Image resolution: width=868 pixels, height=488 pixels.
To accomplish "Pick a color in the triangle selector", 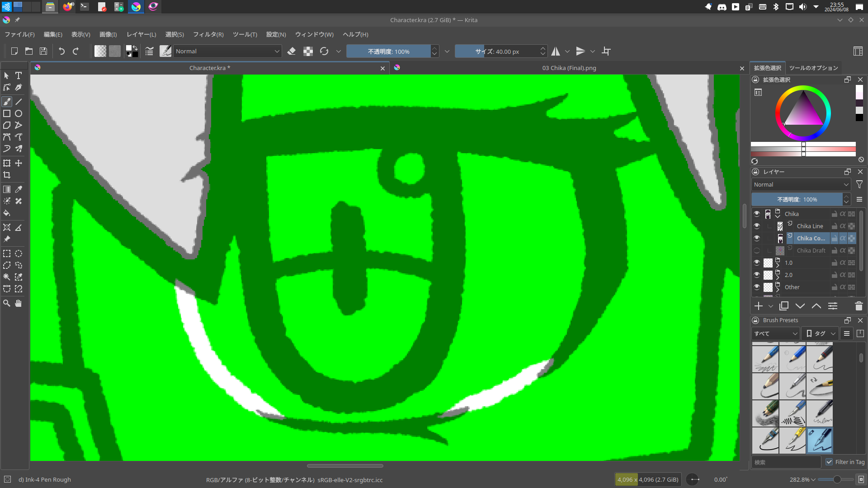I will click(x=803, y=111).
